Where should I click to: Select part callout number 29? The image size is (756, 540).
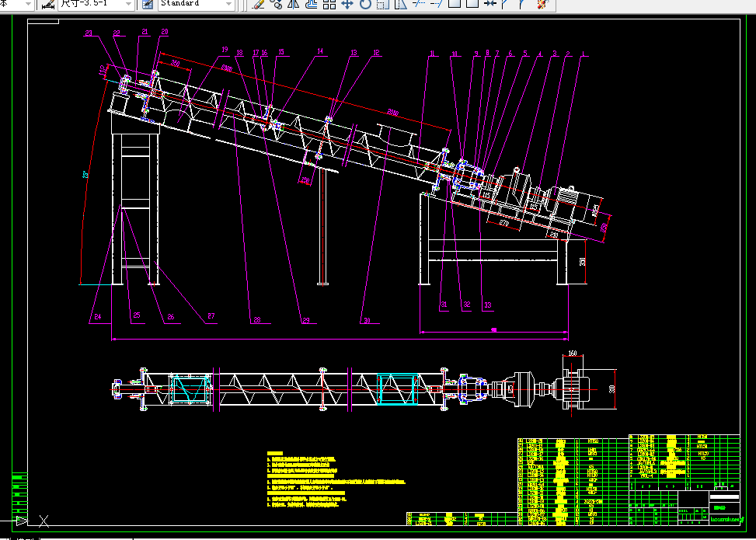(305, 320)
